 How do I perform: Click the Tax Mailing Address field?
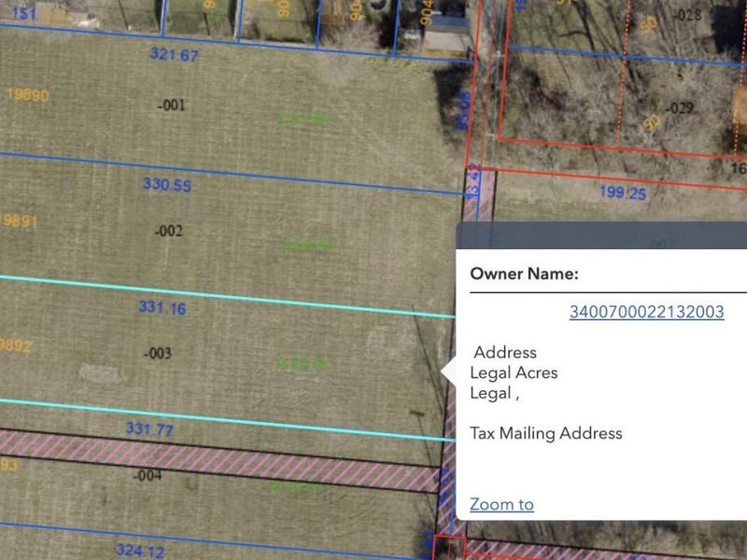click(545, 433)
